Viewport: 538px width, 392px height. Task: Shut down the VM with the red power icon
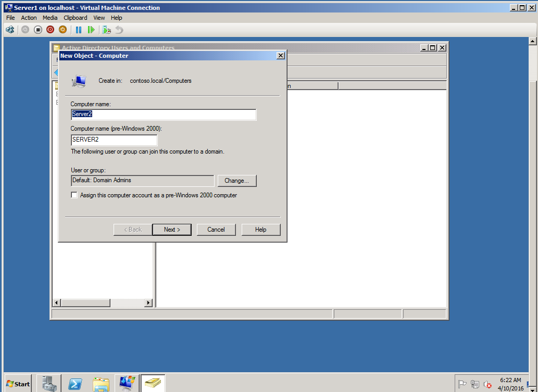coord(50,30)
